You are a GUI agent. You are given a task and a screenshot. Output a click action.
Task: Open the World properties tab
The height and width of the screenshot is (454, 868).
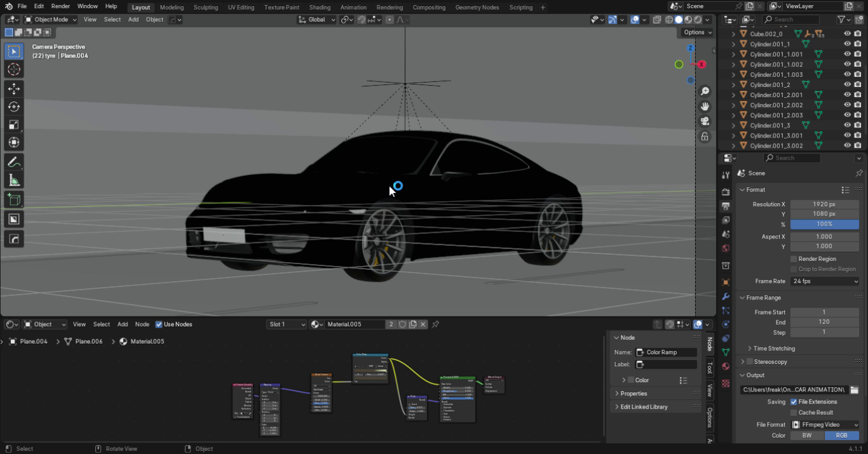point(725,248)
